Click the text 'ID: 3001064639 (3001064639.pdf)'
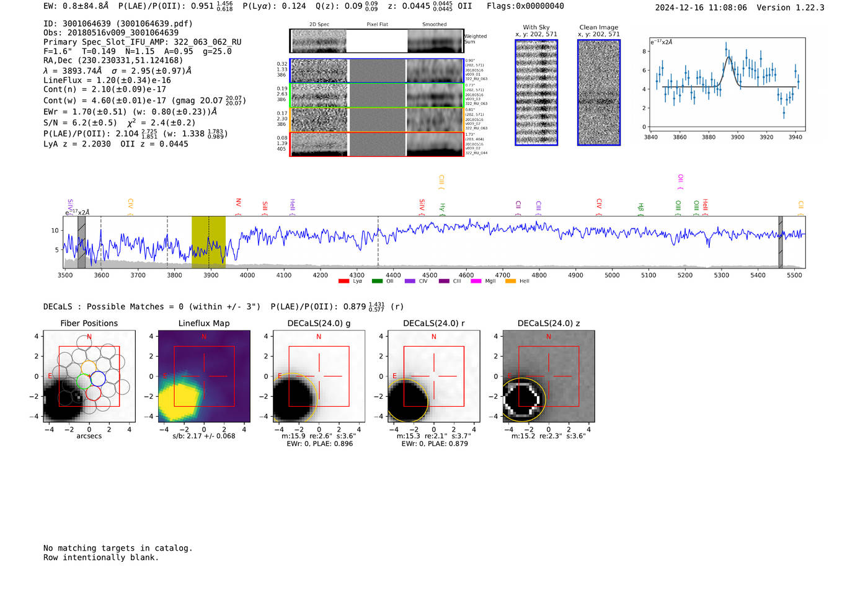The image size is (868, 591). (x=118, y=24)
